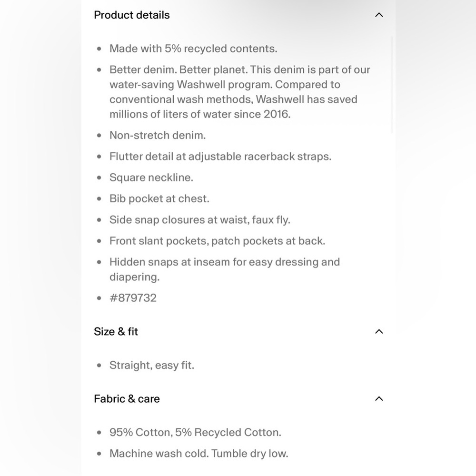Click the side snap closures bullet
The height and width of the screenshot is (476, 476).
click(200, 220)
